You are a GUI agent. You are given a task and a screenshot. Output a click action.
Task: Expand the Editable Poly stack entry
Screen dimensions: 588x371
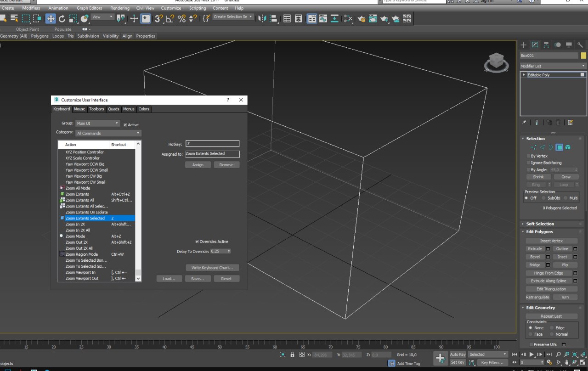pos(523,74)
